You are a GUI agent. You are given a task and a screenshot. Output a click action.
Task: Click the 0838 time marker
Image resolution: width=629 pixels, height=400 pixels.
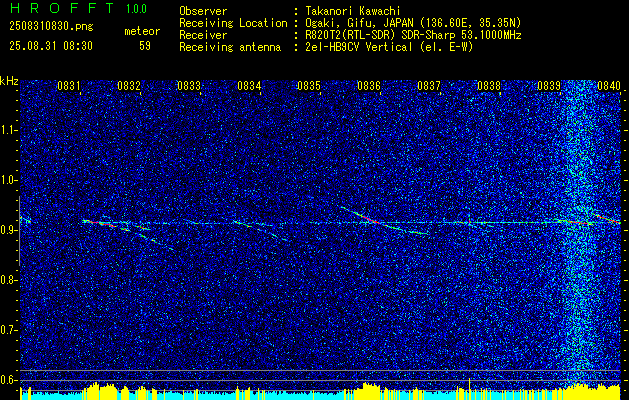pyautogui.click(x=489, y=85)
